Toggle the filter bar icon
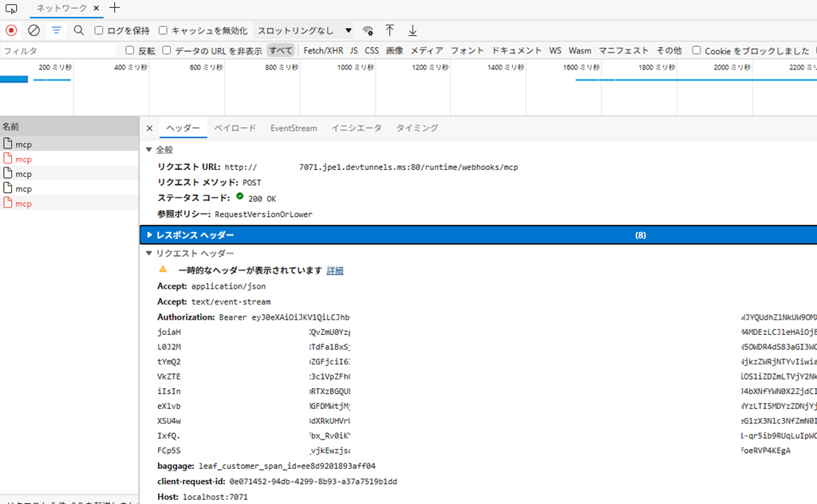The image size is (817, 504). [57, 31]
